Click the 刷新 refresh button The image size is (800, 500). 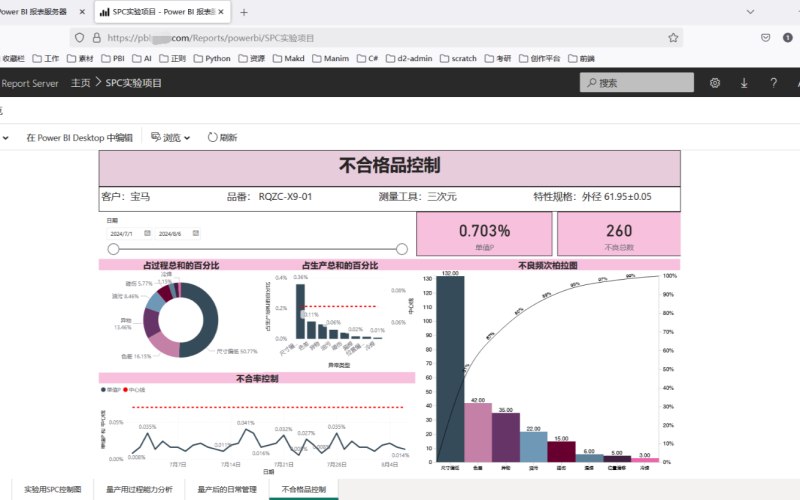click(x=222, y=137)
